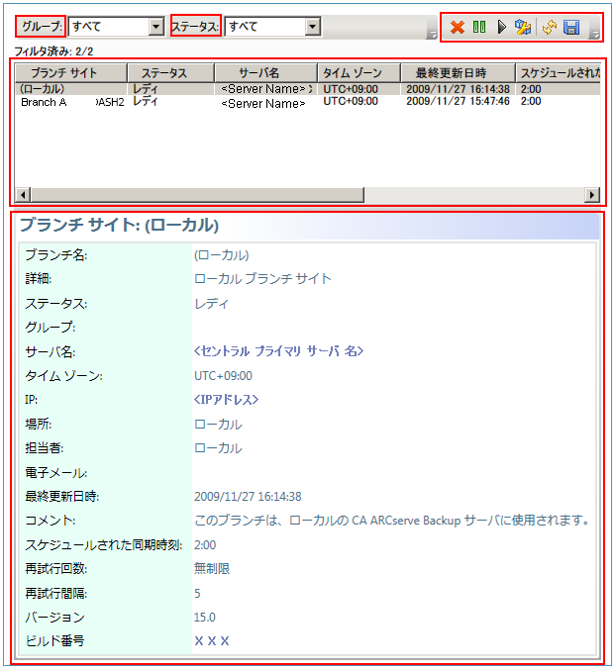Open filter bar options chevron right of ステータス dropdown
This screenshot has width=616, height=672.
[432, 35]
